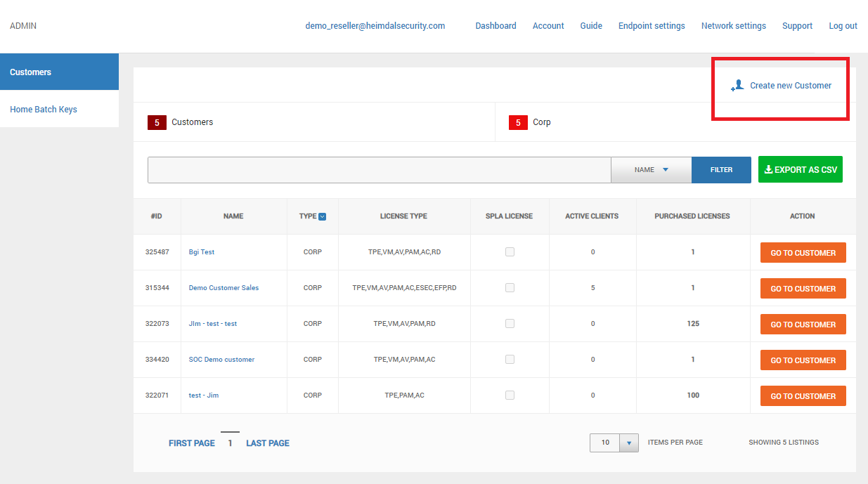Image resolution: width=868 pixels, height=484 pixels.
Task: Click the LICENSE TYPE column header
Action: [x=403, y=216]
